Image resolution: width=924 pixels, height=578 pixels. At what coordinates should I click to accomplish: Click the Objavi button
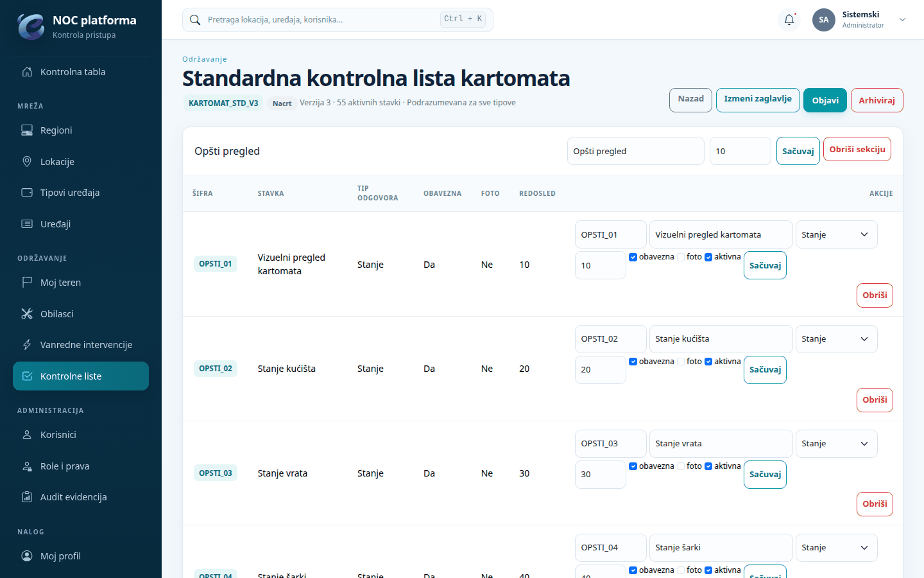825,100
